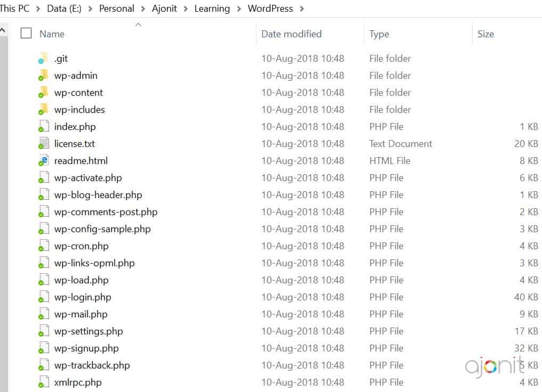Go to Data (E:) in breadcrumb
Screen dimensions: 542x392
64,9
